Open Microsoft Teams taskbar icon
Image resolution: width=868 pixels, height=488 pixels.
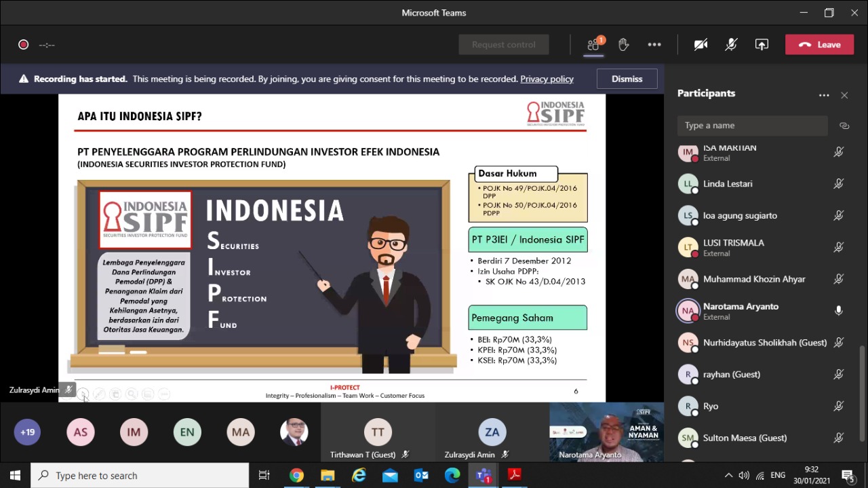[484, 475]
